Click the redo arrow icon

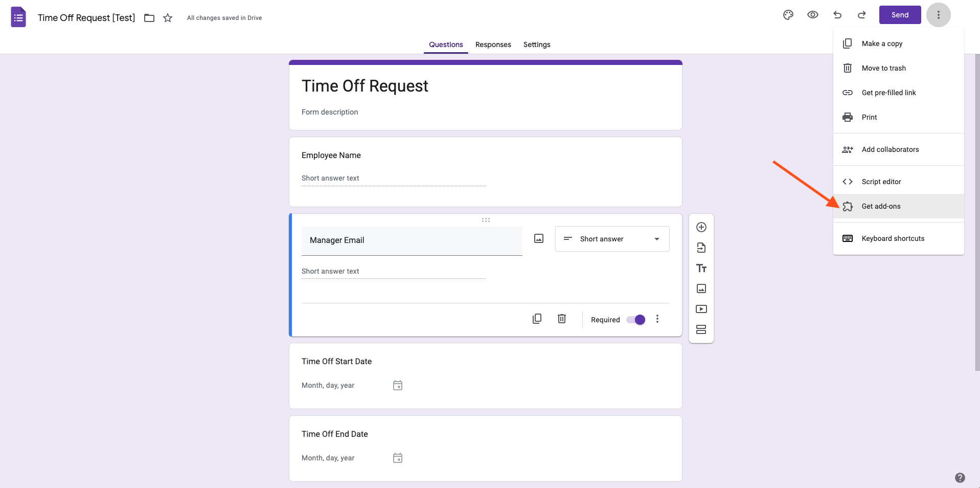[862, 15]
